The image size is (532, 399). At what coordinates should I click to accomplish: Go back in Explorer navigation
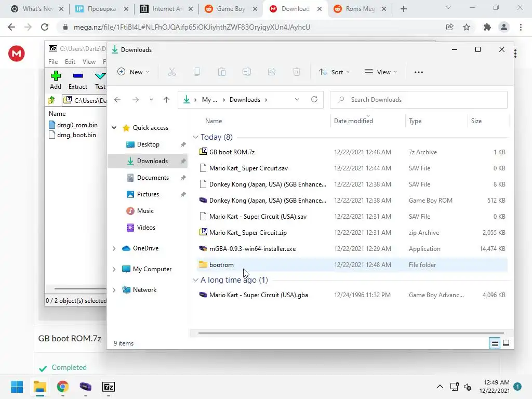tap(117, 100)
